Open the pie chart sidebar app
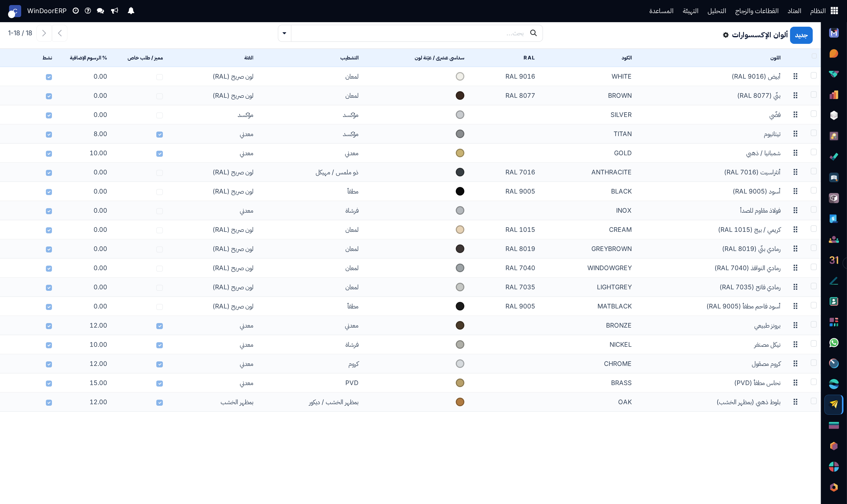 [x=834, y=467]
